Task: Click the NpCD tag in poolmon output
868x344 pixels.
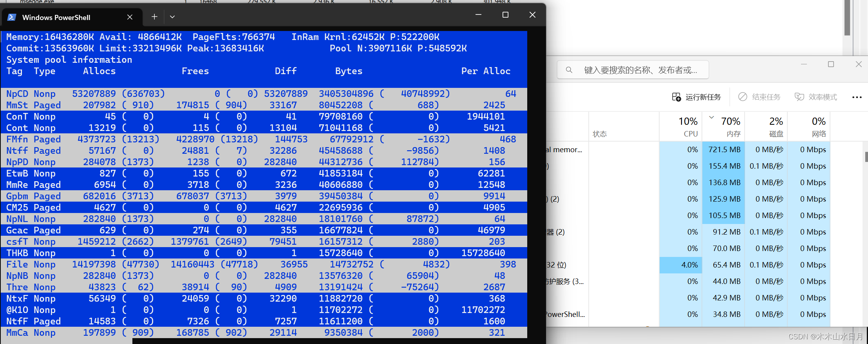Action: (x=17, y=94)
